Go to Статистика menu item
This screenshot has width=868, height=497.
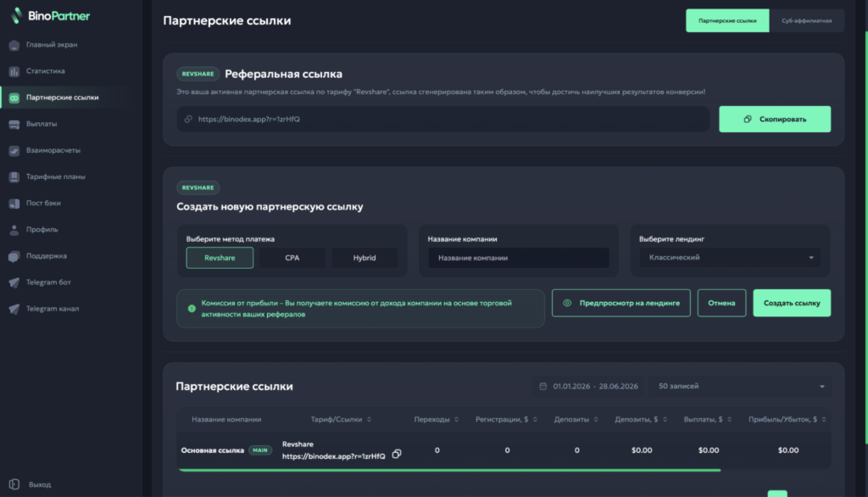46,71
